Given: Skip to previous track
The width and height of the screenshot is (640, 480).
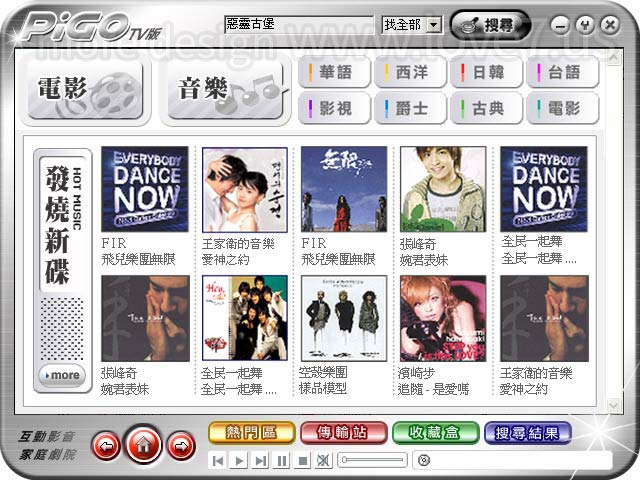Looking at the screenshot, I should (x=218, y=461).
